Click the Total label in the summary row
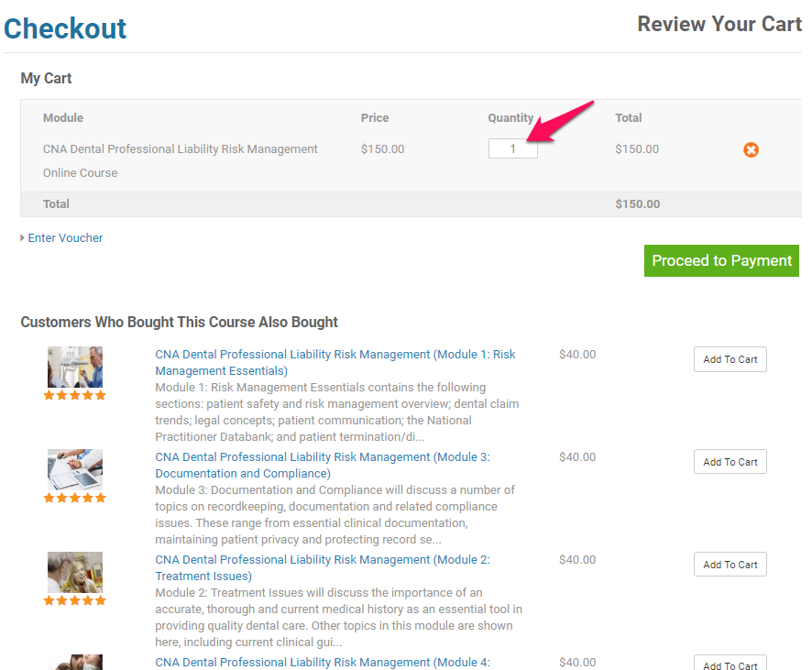 coord(56,204)
